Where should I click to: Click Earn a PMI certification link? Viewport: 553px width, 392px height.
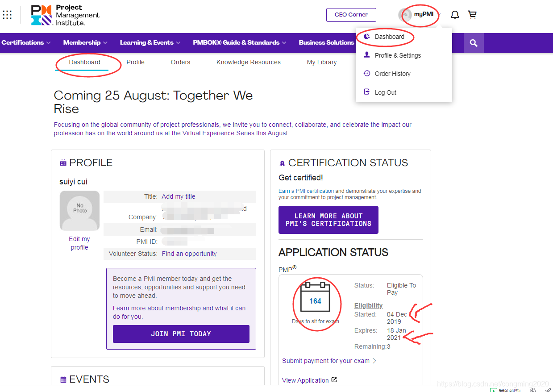coord(306,191)
